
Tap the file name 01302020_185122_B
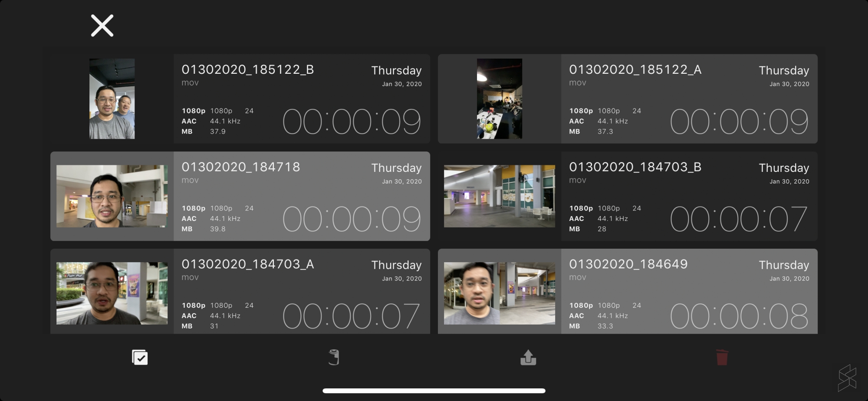point(247,69)
